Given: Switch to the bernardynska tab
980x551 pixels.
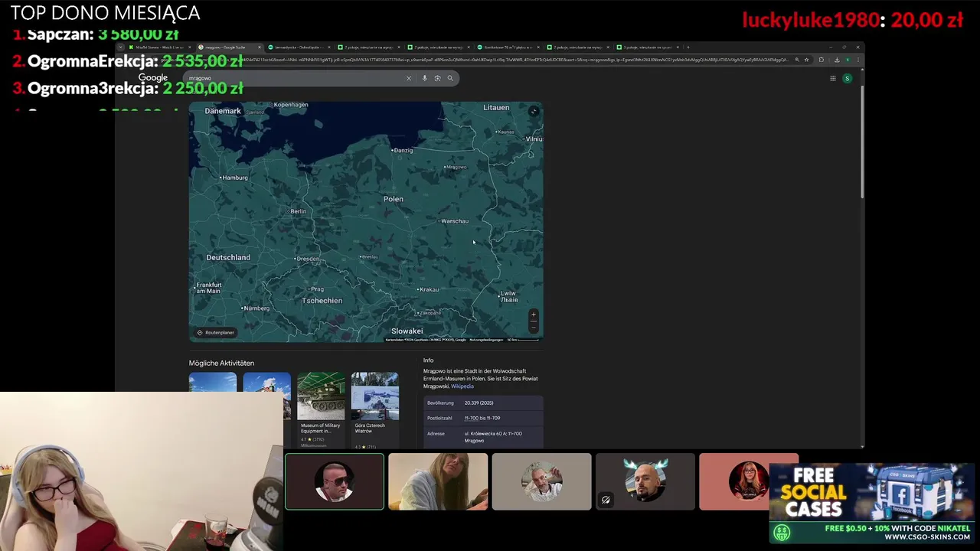Looking at the screenshot, I should [x=299, y=47].
